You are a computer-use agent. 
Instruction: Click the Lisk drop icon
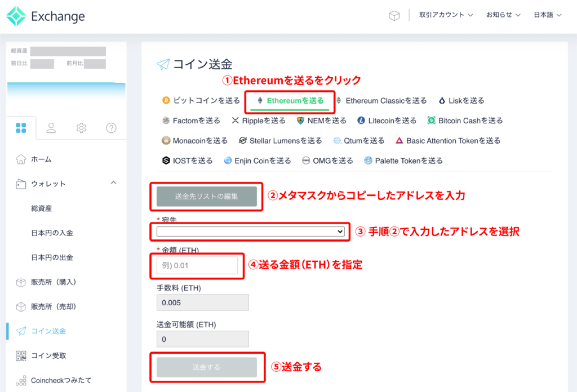point(442,100)
